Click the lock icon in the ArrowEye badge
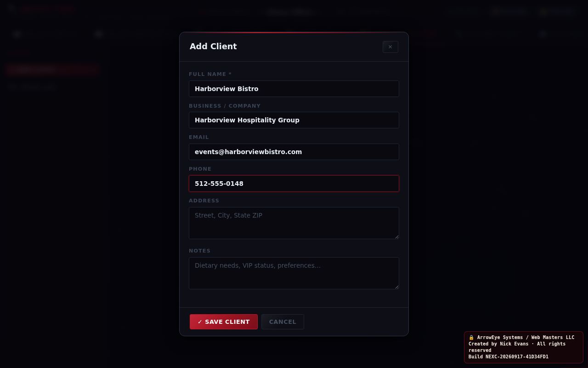 tap(471, 337)
